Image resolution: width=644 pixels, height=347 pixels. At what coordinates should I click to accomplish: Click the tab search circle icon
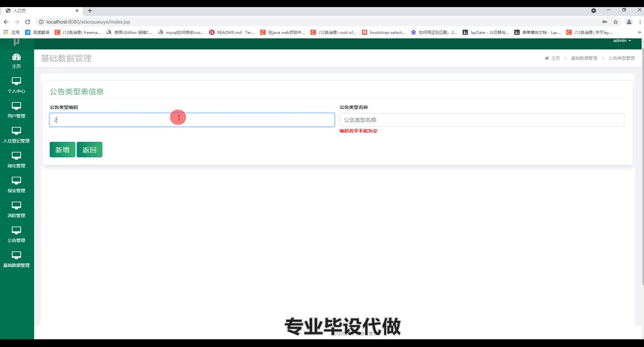pyautogui.click(x=594, y=11)
